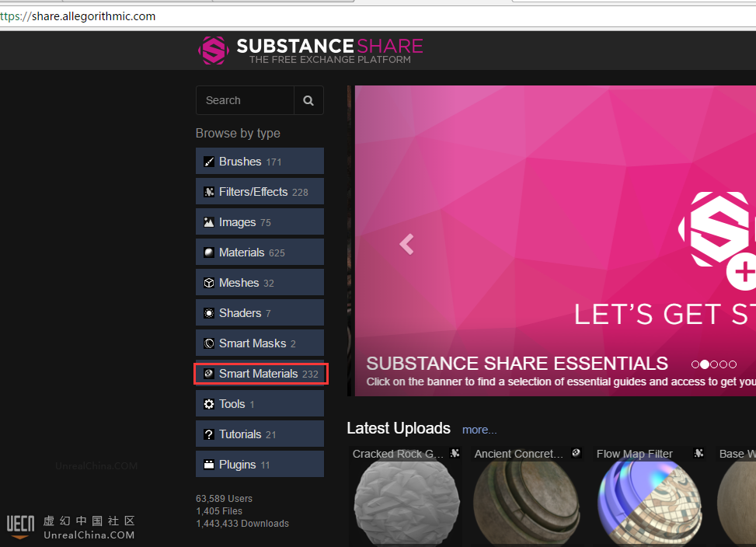Open the Ancient Concret... upload title
This screenshot has height=547, width=756.
pyautogui.click(x=519, y=454)
